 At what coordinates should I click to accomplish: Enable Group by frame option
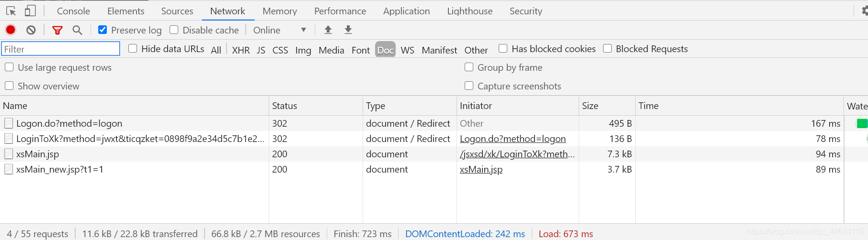click(x=469, y=67)
